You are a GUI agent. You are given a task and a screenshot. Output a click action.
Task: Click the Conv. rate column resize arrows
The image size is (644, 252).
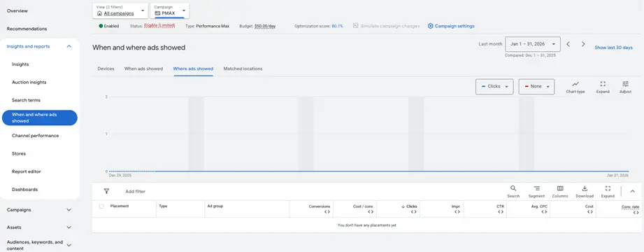[636, 213]
